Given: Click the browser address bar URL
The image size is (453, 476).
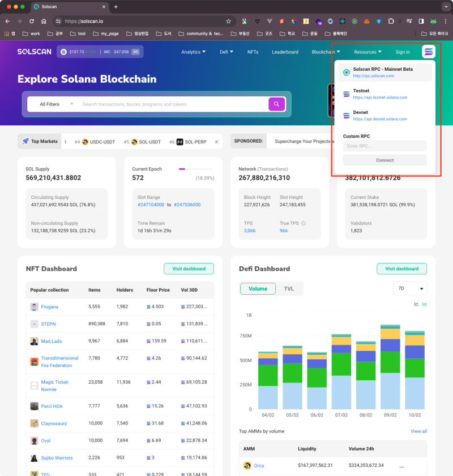Looking at the screenshot, I should coord(84,22).
